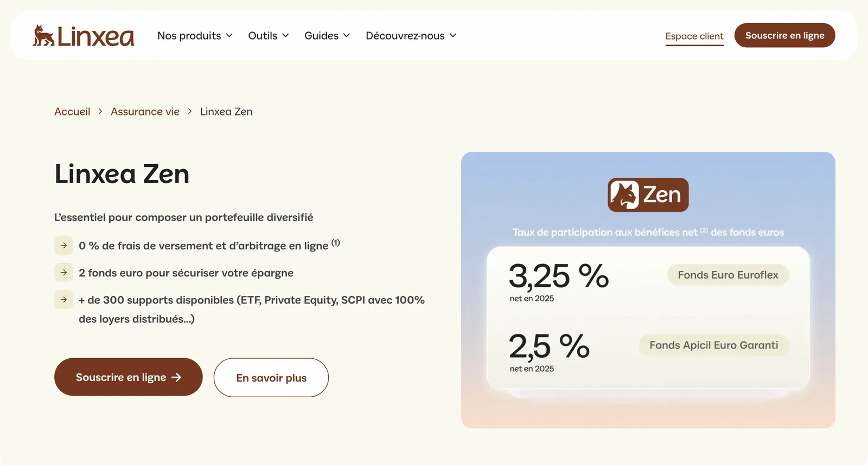Expand the Découvrez-nous chevron
Image resolution: width=868 pixels, height=465 pixels.
click(x=453, y=36)
